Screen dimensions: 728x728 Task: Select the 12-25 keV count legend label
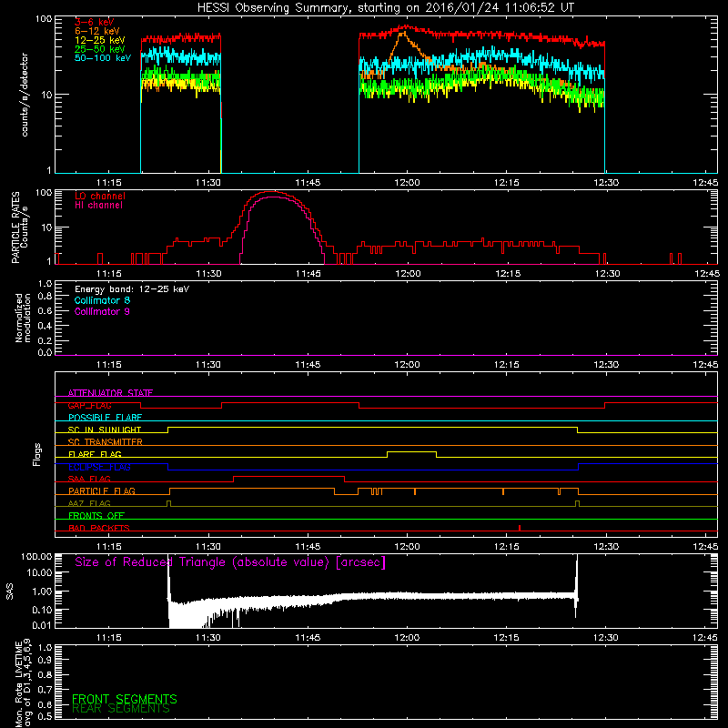(100, 40)
